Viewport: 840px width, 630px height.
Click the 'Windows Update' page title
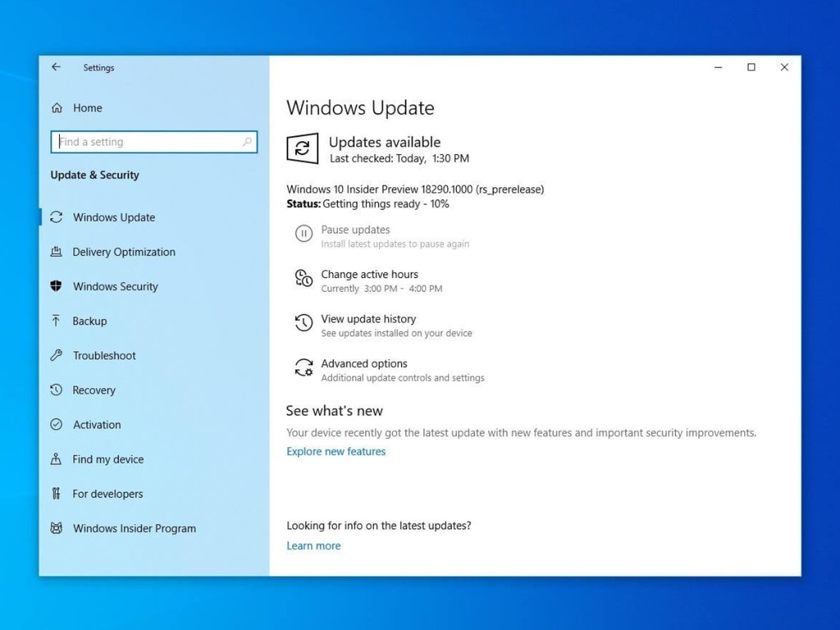(x=361, y=107)
